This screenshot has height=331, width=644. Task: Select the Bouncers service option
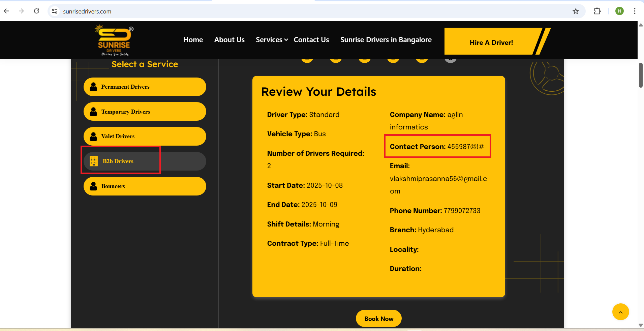pyautogui.click(x=145, y=186)
